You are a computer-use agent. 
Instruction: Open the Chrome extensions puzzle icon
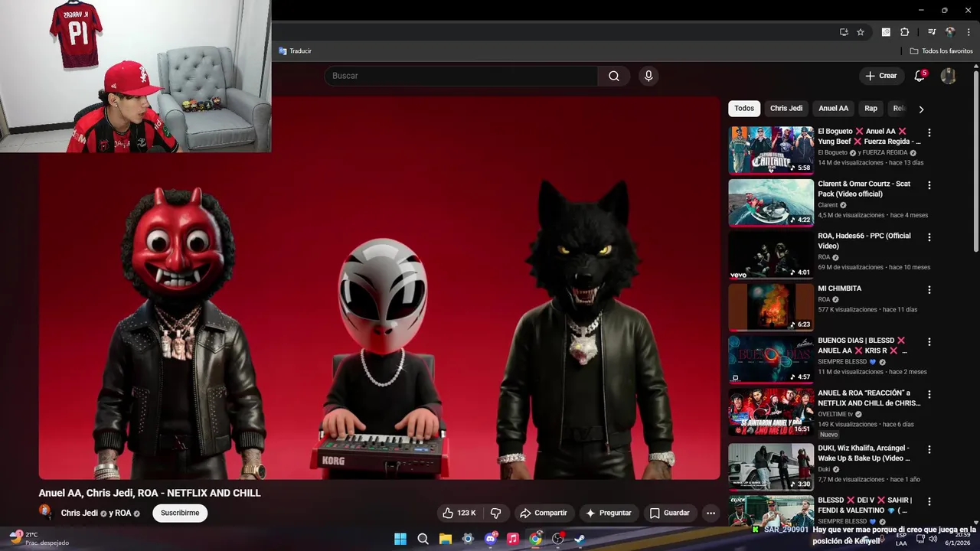click(x=904, y=32)
